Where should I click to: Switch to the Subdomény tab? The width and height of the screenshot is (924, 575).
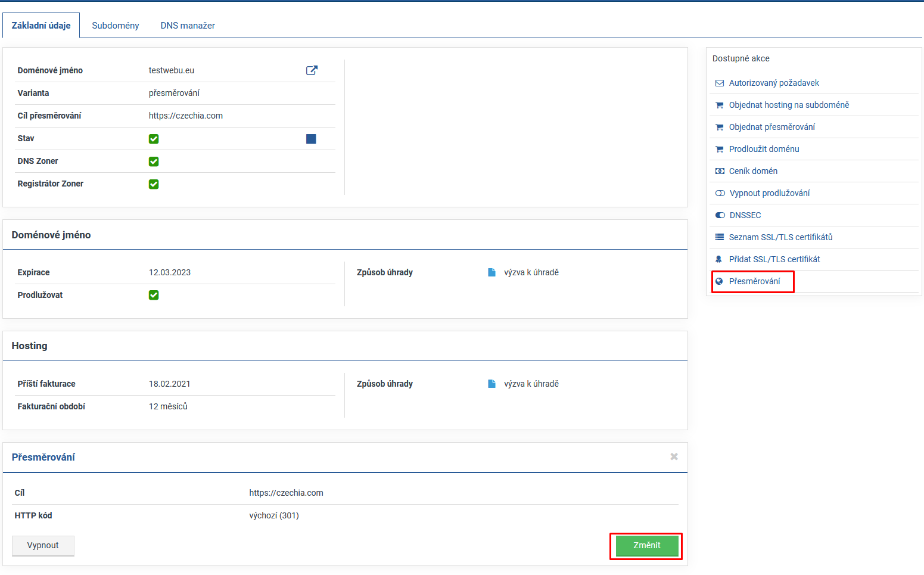[115, 26]
